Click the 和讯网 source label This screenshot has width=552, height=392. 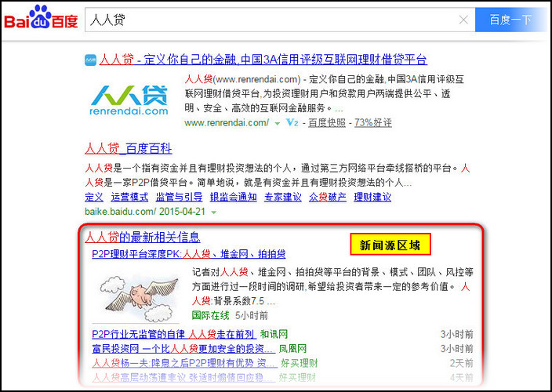[274, 334]
